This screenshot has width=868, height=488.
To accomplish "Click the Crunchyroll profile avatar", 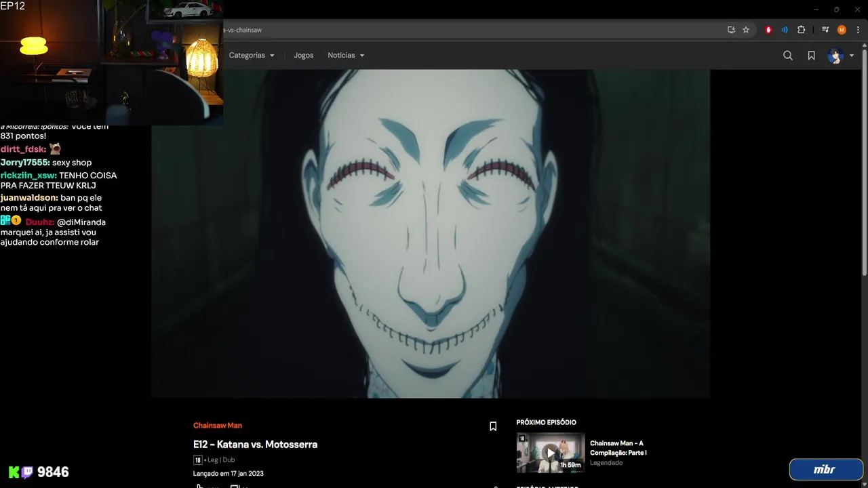I will [x=835, y=56].
